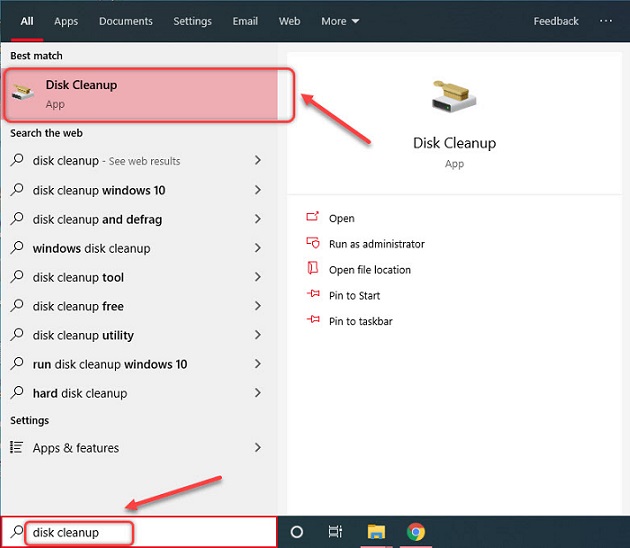Select 'disk cleanup free' suggestion text
The image size is (630, 548).
78,306
